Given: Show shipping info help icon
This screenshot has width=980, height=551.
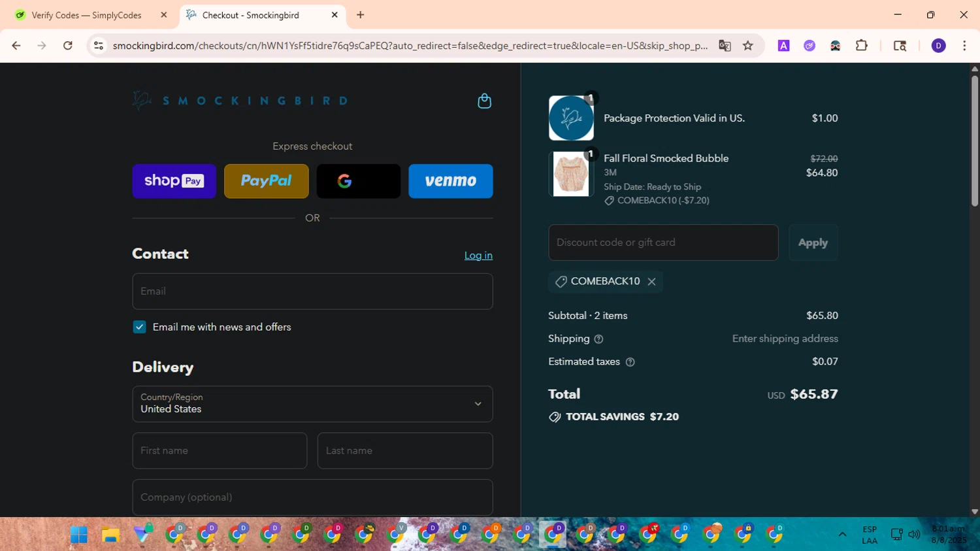Looking at the screenshot, I should (598, 339).
